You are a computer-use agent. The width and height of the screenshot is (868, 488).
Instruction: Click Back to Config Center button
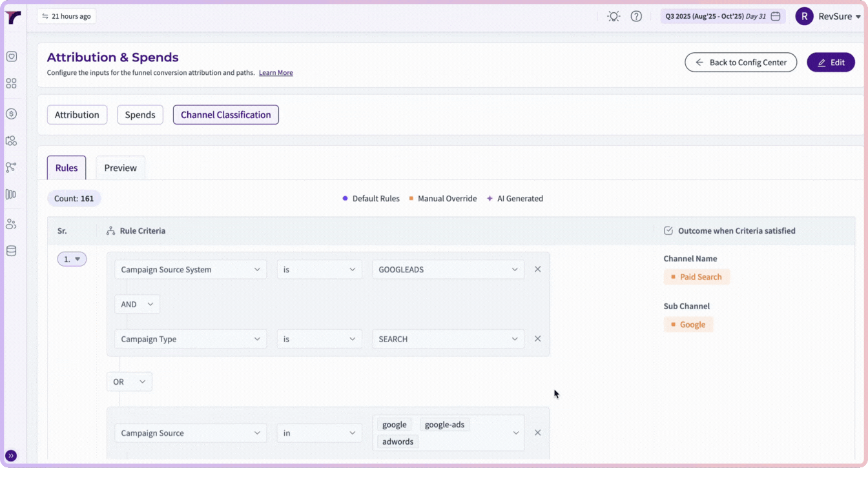pyautogui.click(x=741, y=63)
